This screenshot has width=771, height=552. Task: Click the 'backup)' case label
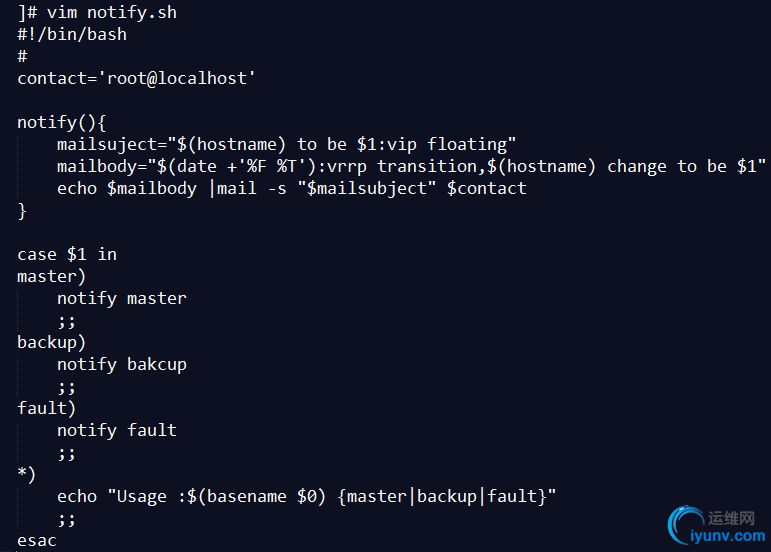tap(52, 342)
